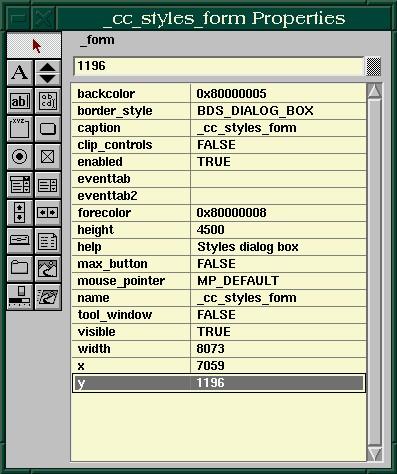The image size is (397, 474).
Task: Pick the radio button control tool
Action: pyautogui.click(x=20, y=157)
